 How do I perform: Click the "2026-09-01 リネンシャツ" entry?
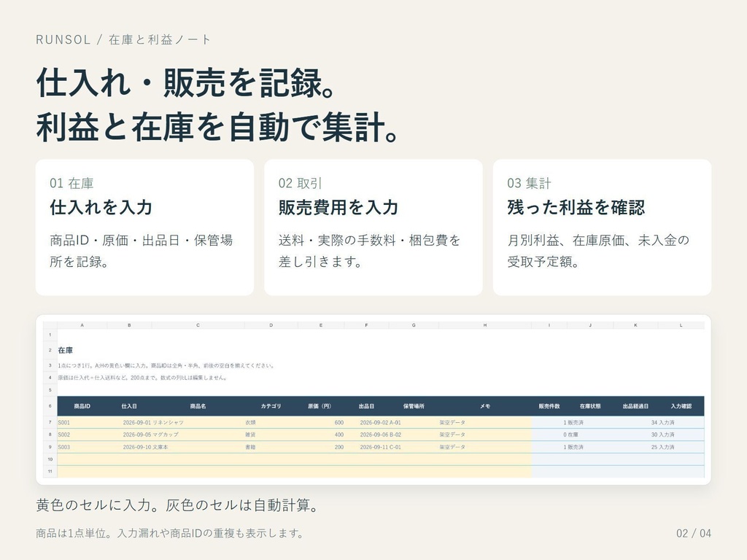(x=153, y=422)
